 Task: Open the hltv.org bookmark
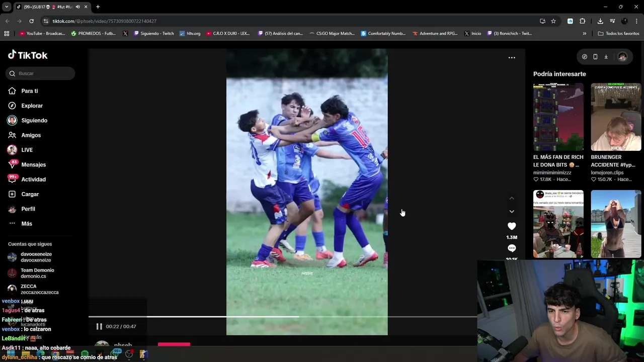coord(190,34)
